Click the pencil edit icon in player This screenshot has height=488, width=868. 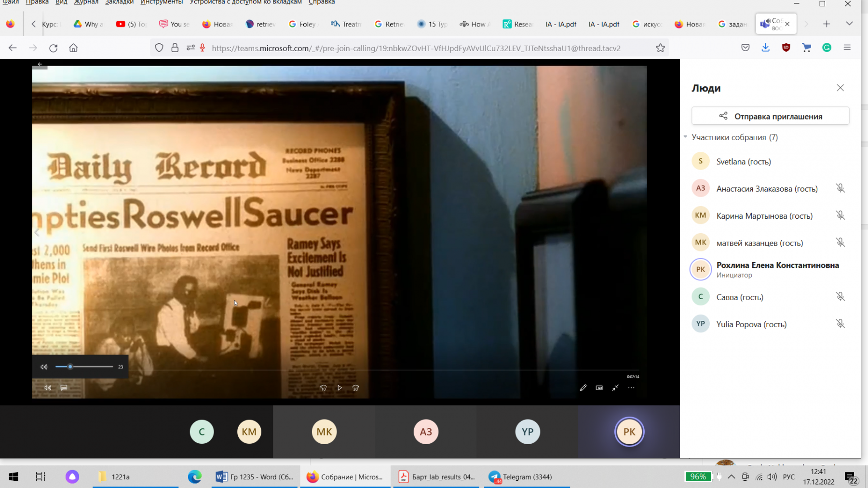[x=583, y=388]
